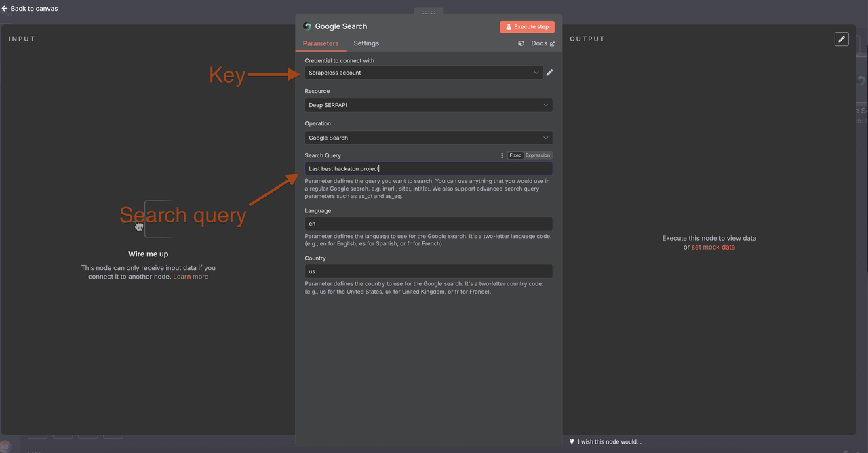Expand the Resource dropdown showing Deep SERPAPI

pos(429,105)
